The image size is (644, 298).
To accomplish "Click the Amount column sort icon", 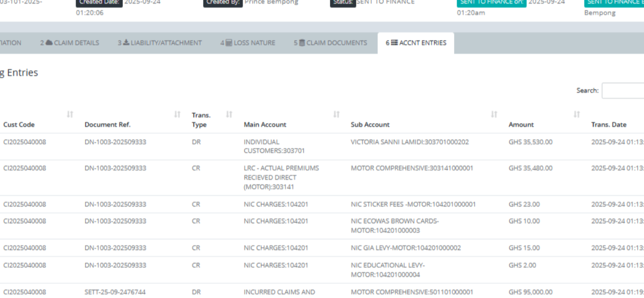I will click(x=577, y=114).
